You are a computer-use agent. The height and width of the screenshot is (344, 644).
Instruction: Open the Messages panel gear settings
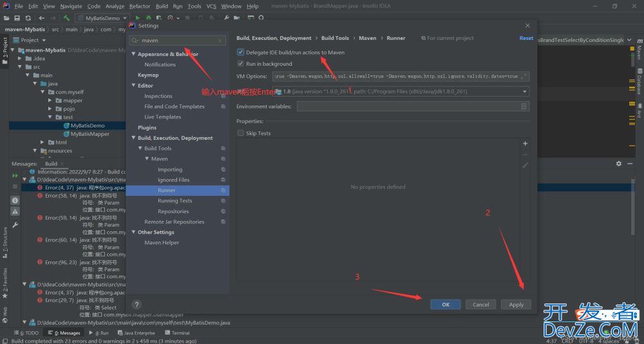[x=618, y=164]
